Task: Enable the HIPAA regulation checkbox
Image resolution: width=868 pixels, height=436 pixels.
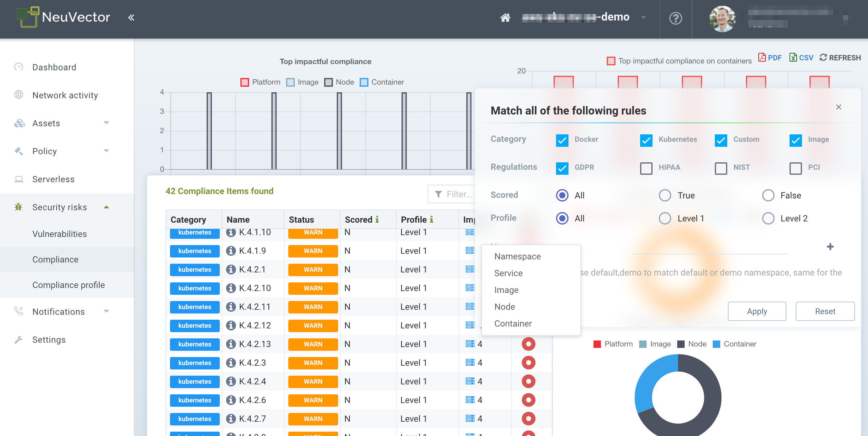Action: 646,168
